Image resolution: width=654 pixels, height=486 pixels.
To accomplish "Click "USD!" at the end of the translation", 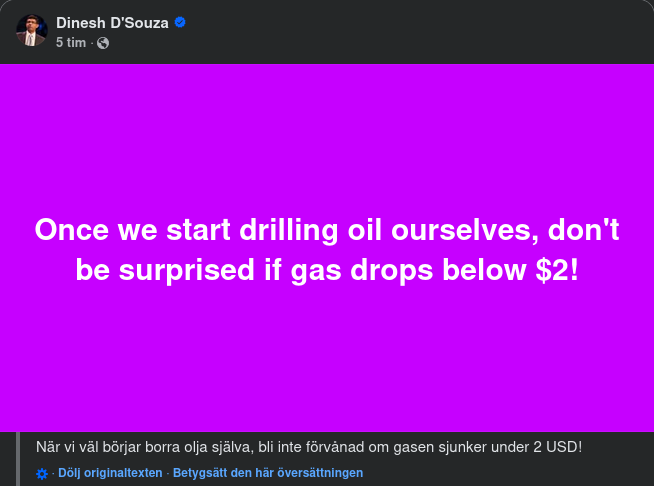I will click(564, 447).
